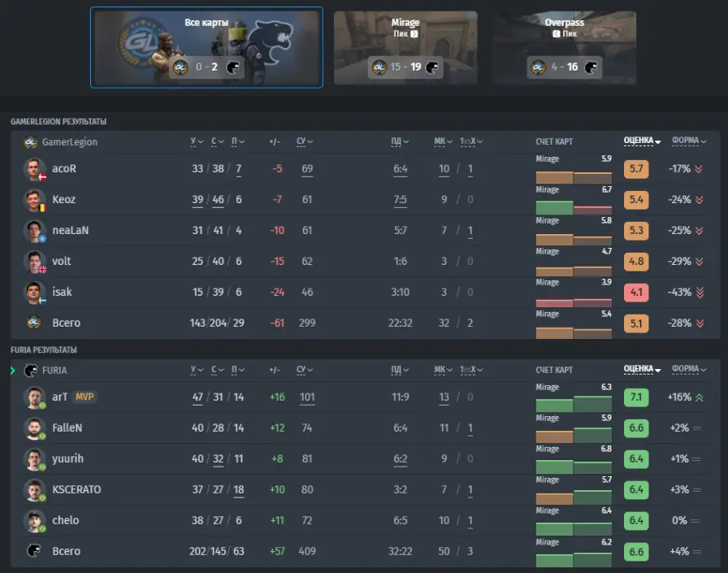Sort GamerLegion table by ОЦЕНКА rating
The width and height of the screenshot is (728, 573).
click(642, 141)
